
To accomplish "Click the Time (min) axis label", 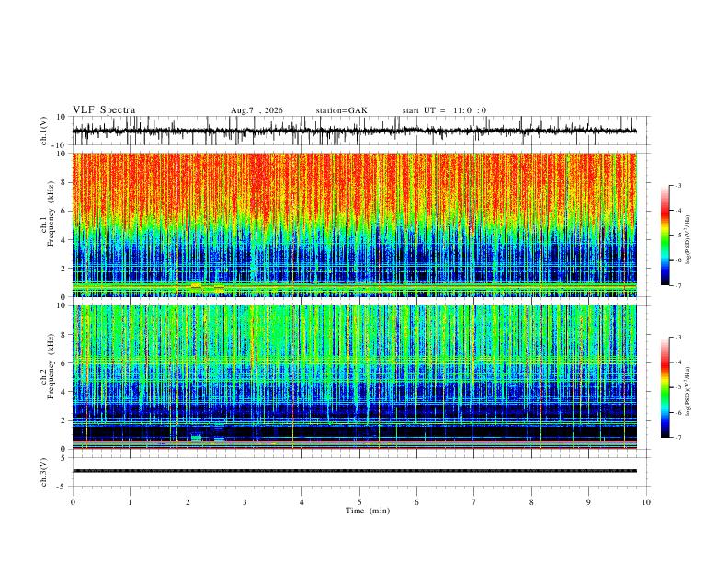I will pos(368,511).
